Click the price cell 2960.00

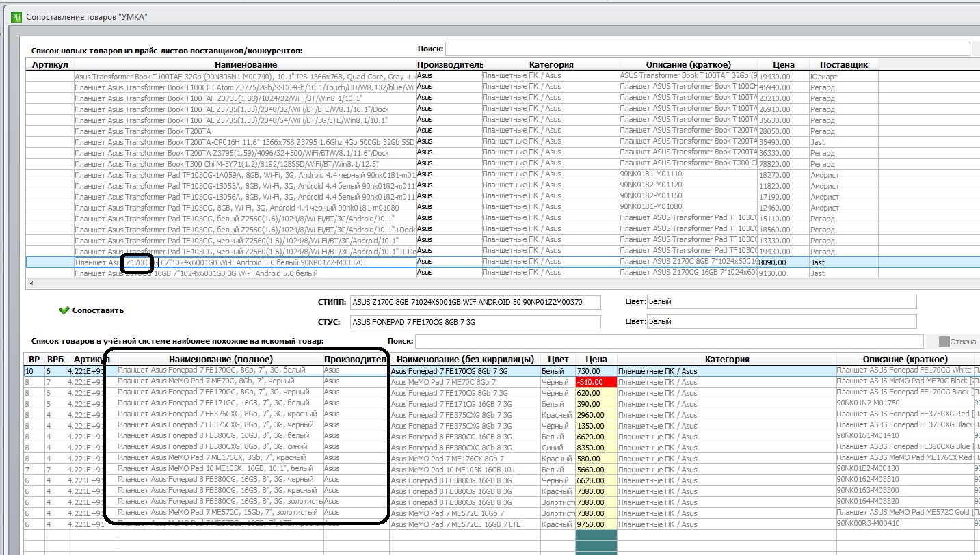coord(596,415)
